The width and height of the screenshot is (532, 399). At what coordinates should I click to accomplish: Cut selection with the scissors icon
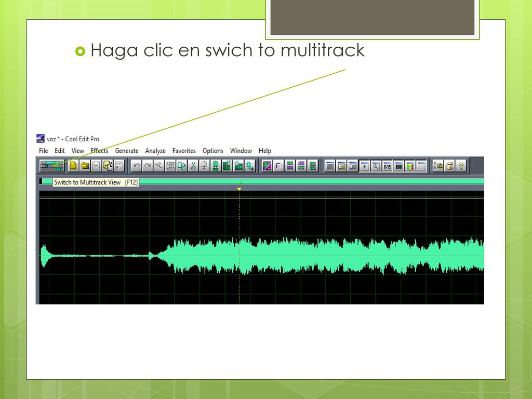193,166
